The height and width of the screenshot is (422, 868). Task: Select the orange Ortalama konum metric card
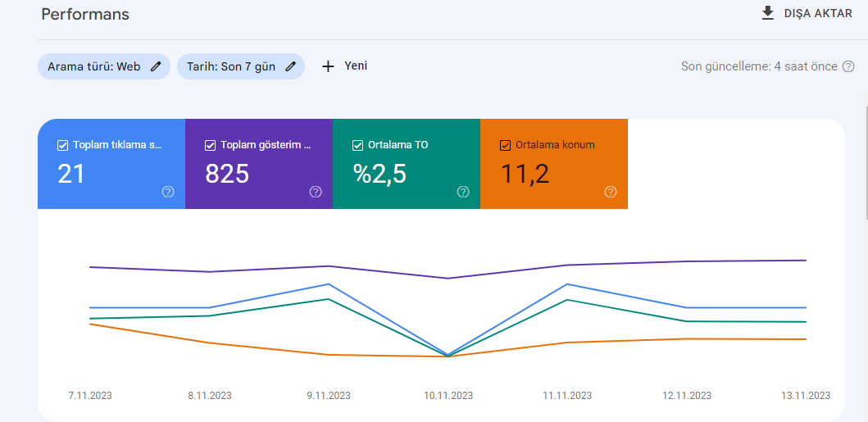(x=554, y=164)
